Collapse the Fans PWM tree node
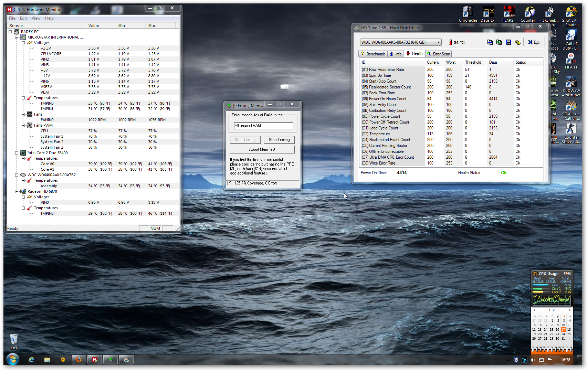The height and width of the screenshot is (371, 588). tap(23, 125)
